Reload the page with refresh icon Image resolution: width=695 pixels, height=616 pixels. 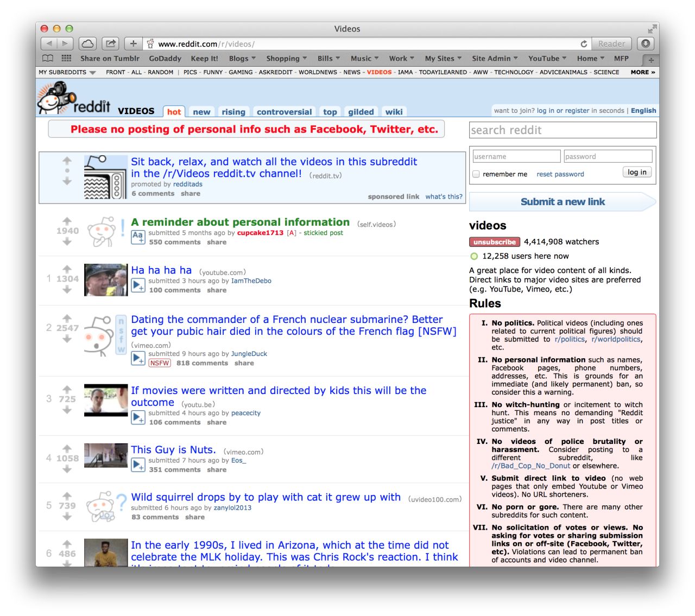(x=584, y=44)
